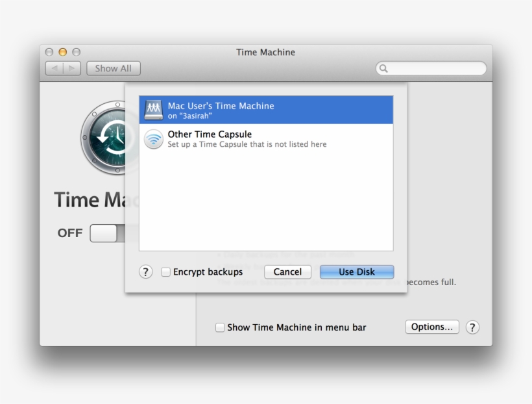532x404 pixels.
Task: Click the forward navigation arrow
Action: 71,68
